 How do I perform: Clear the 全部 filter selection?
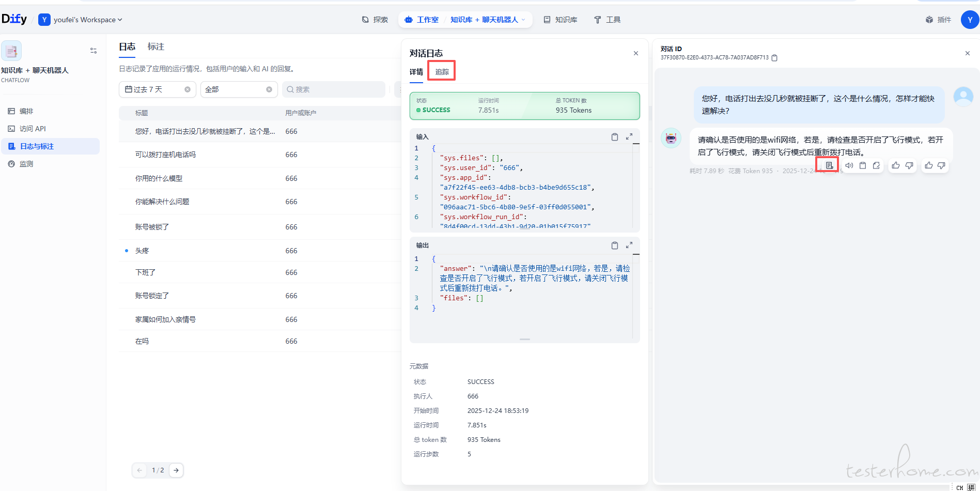coord(269,89)
